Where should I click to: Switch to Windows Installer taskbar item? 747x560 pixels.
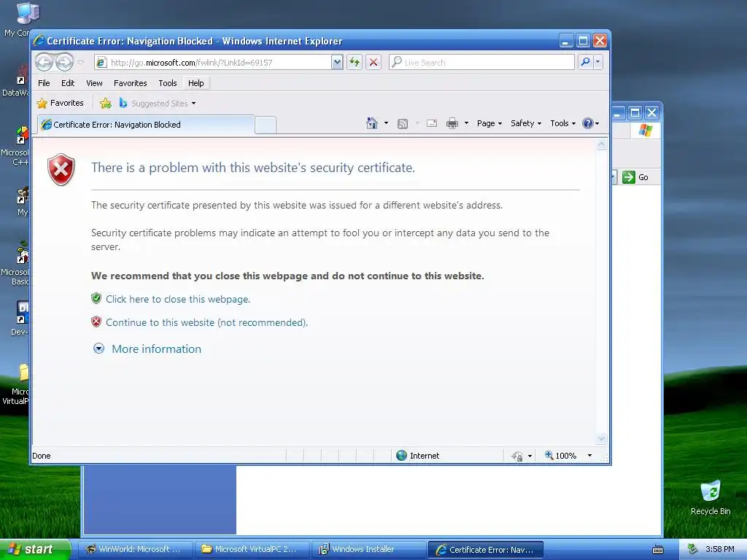point(368,550)
